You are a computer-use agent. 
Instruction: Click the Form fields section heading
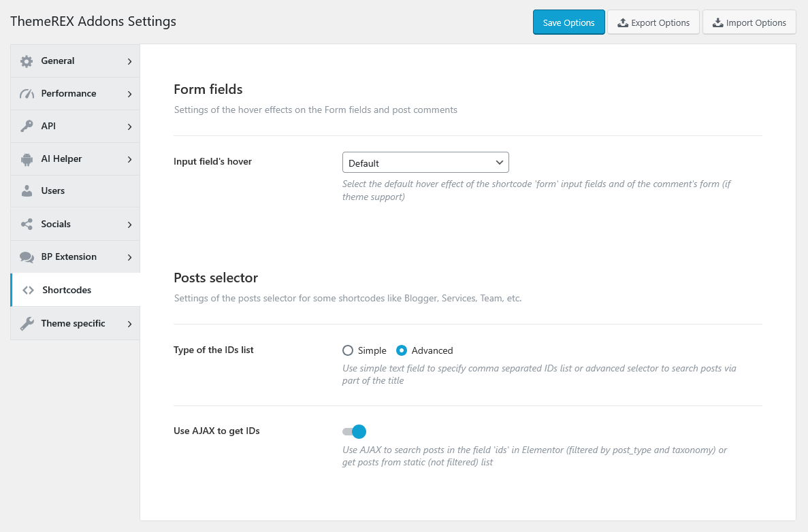pyautogui.click(x=208, y=90)
